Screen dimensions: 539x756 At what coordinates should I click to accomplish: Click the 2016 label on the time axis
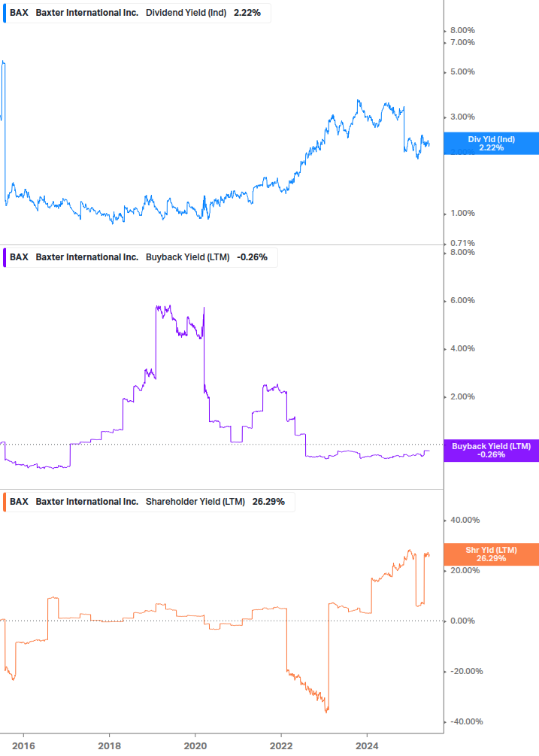(x=23, y=746)
